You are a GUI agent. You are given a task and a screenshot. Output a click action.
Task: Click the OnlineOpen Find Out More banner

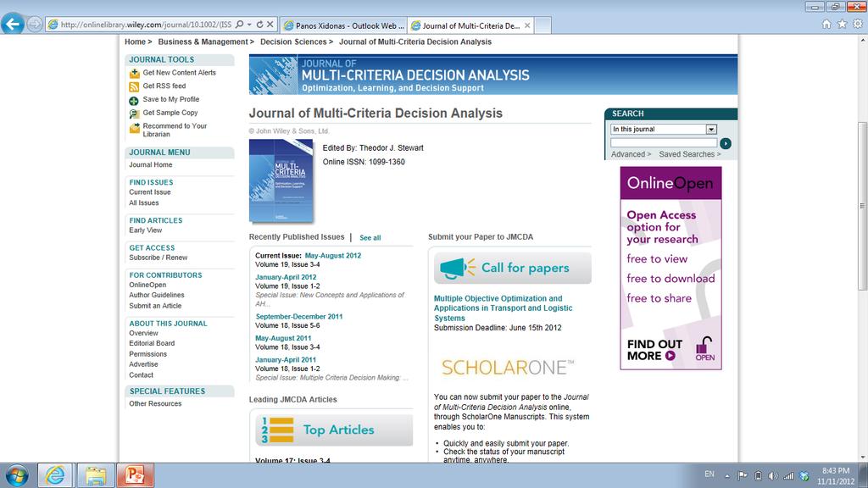tap(671, 269)
